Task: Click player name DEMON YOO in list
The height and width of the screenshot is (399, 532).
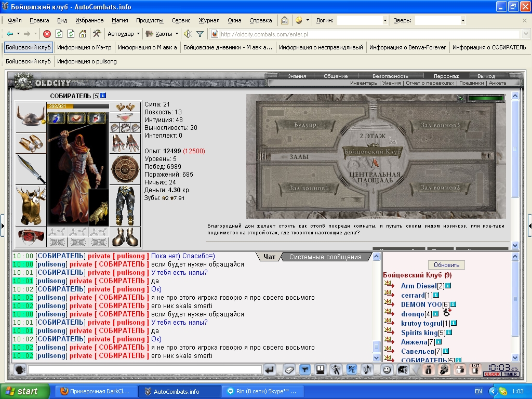Action: [421, 304]
